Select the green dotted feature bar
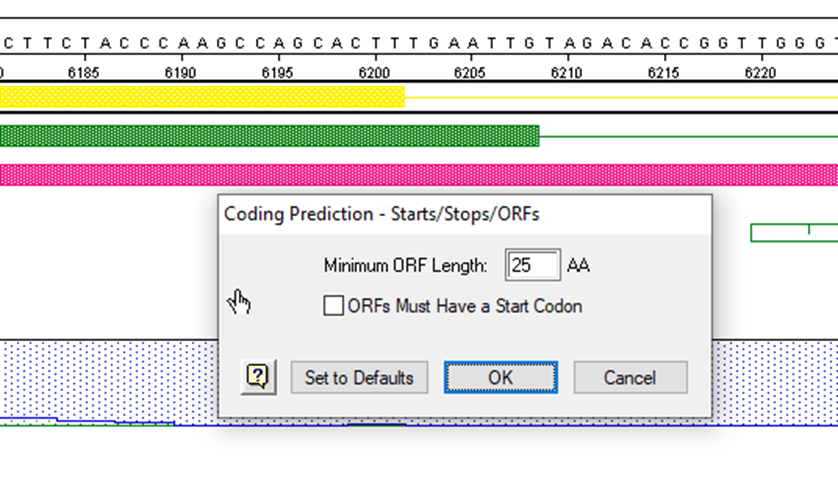 (x=268, y=136)
